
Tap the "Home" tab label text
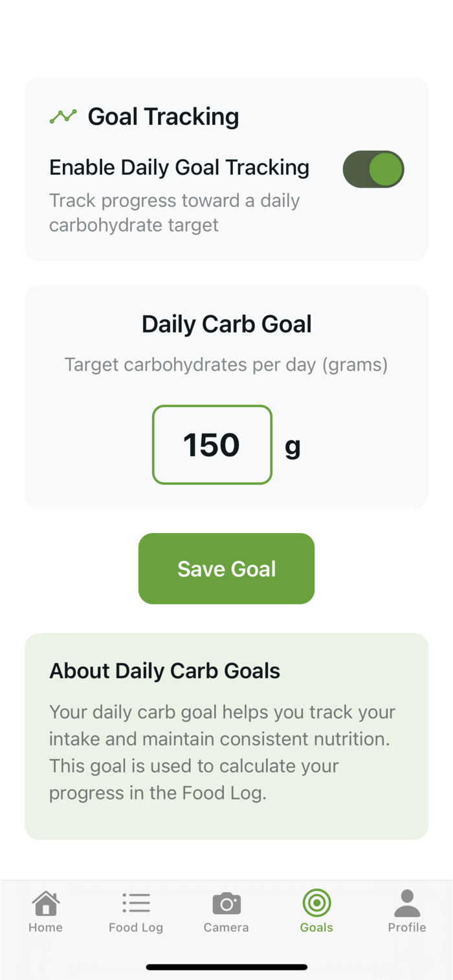(x=46, y=928)
